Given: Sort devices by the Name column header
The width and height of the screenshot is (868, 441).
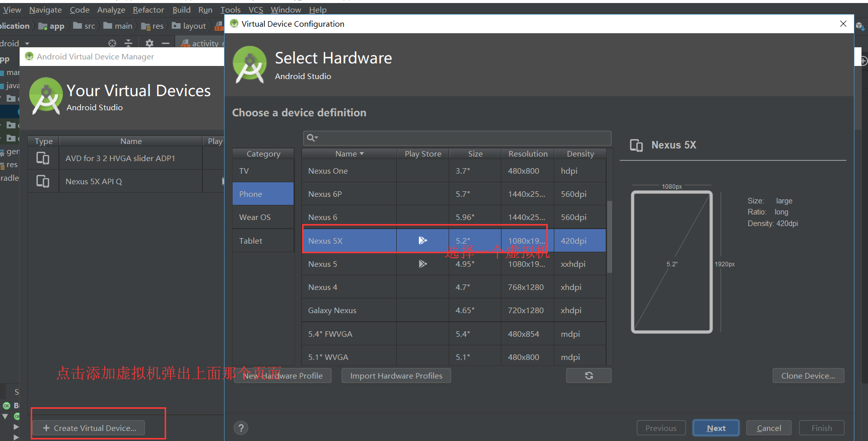Looking at the screenshot, I should point(349,154).
